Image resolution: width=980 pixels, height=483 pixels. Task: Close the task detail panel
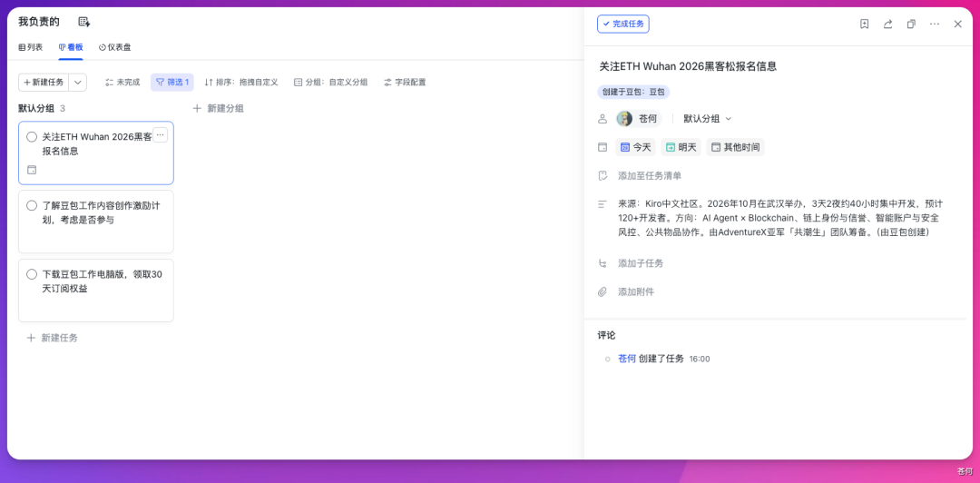pyautogui.click(x=957, y=24)
